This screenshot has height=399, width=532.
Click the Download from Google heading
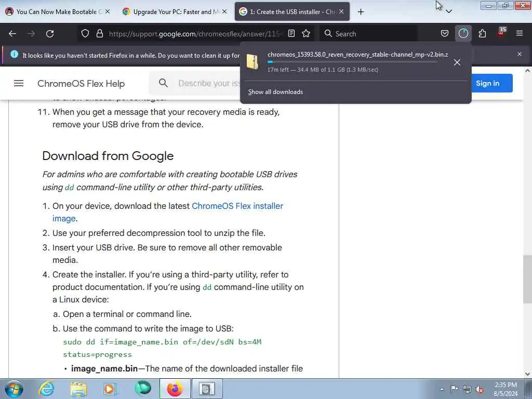coord(108,156)
